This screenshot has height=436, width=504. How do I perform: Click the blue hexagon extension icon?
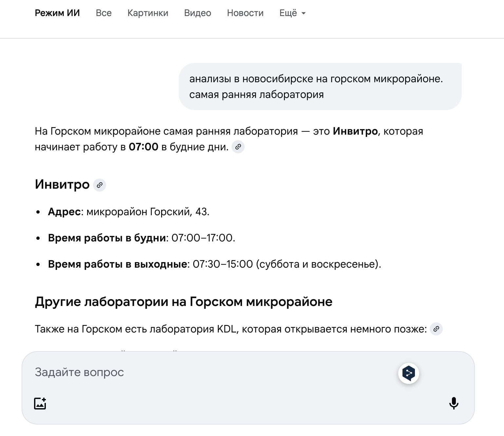408,373
